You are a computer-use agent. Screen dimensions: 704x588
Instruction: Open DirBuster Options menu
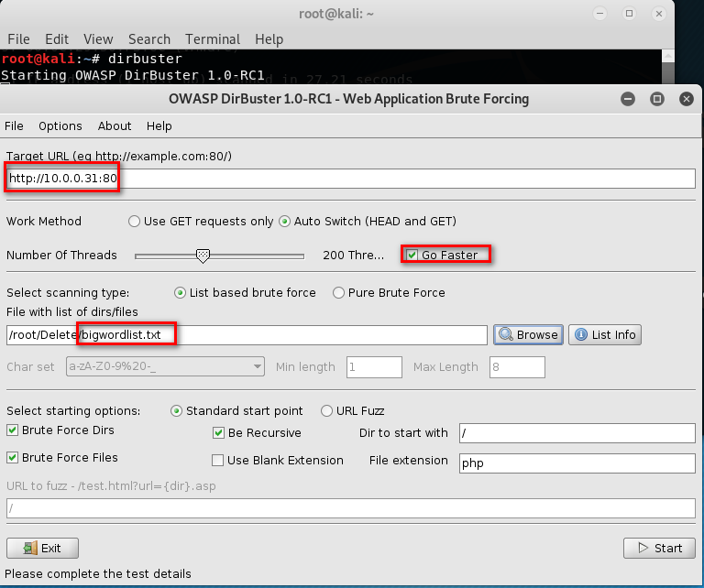[x=60, y=126]
